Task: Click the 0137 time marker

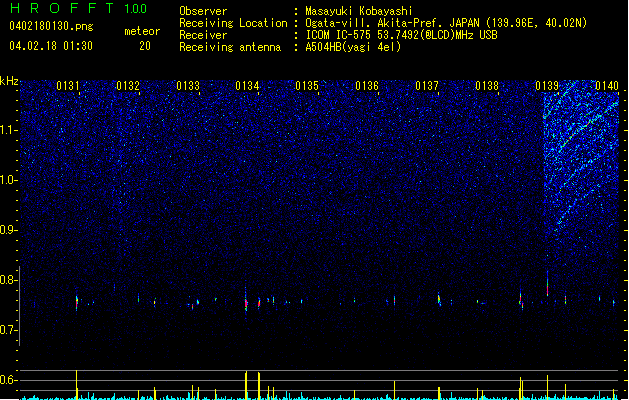Action: pos(427,86)
